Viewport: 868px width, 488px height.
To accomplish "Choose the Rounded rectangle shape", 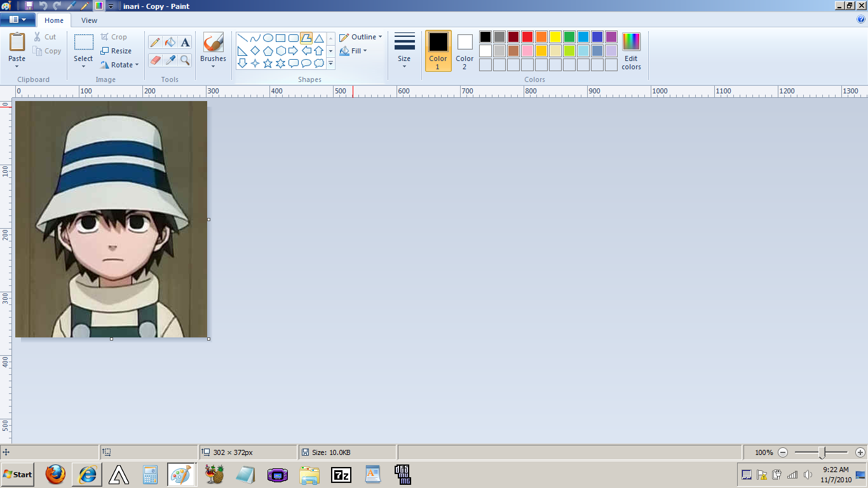I will point(293,38).
